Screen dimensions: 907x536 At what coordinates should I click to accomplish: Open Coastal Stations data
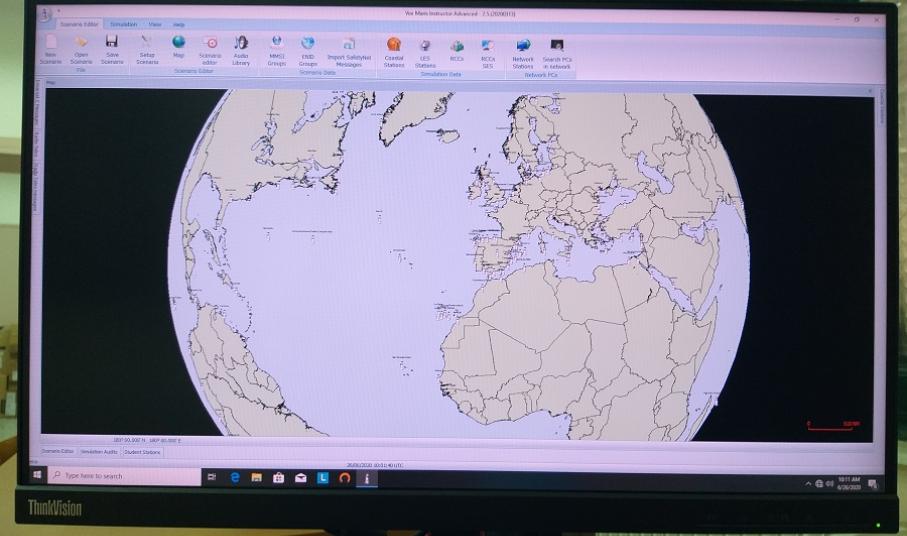coord(394,46)
